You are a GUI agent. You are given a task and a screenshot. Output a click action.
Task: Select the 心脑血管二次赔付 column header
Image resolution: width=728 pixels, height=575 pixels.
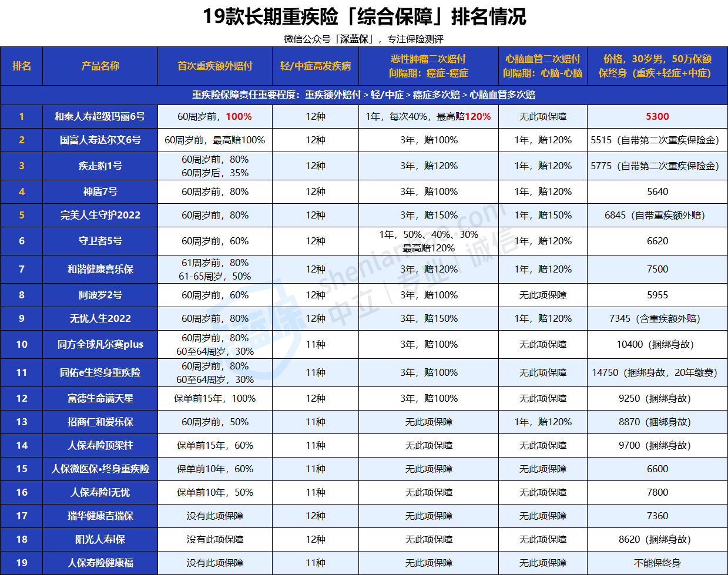coord(543,66)
